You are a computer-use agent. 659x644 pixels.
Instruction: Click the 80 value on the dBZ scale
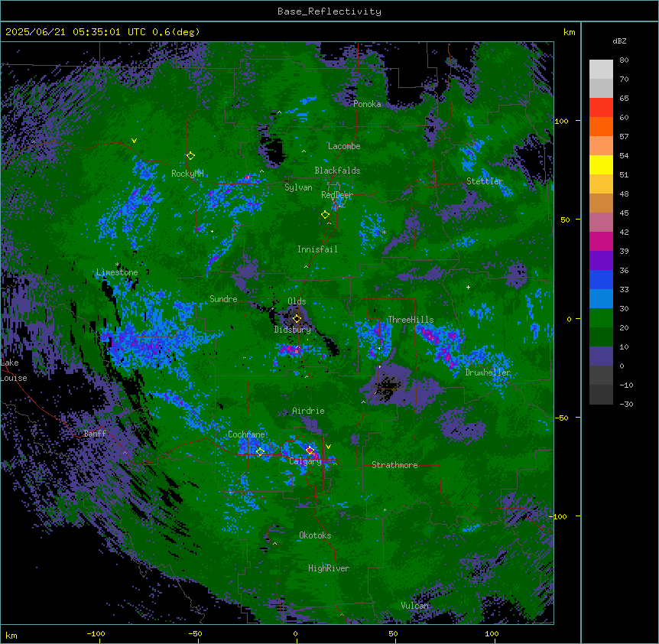tap(624, 60)
